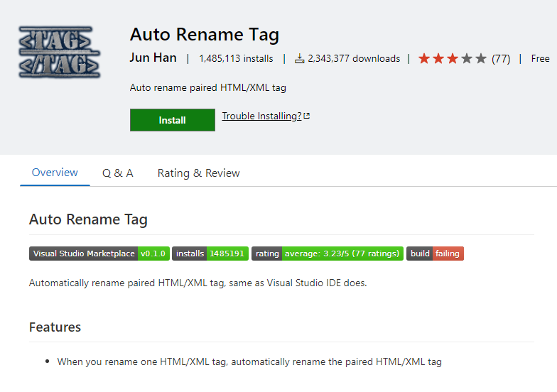Click the Free price label
This screenshot has height=392, width=557.
[540, 58]
